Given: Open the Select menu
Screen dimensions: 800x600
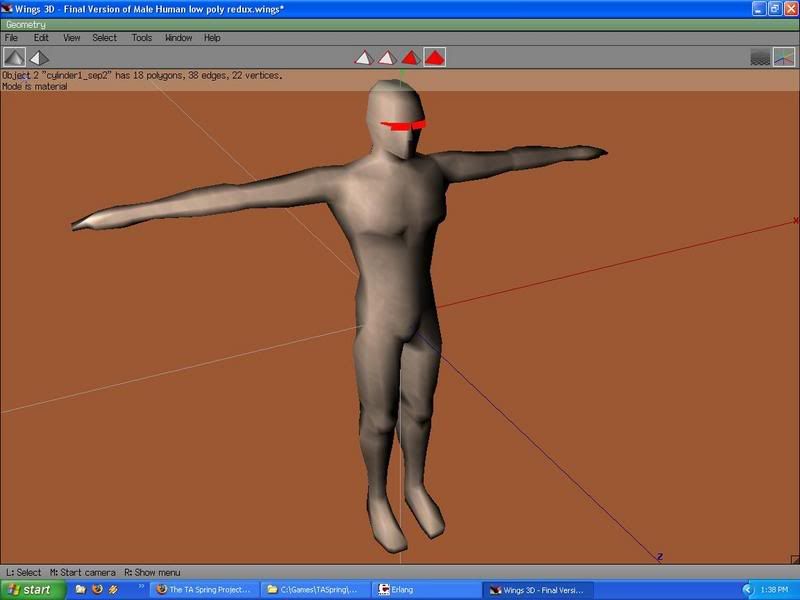Looking at the screenshot, I should [x=105, y=38].
